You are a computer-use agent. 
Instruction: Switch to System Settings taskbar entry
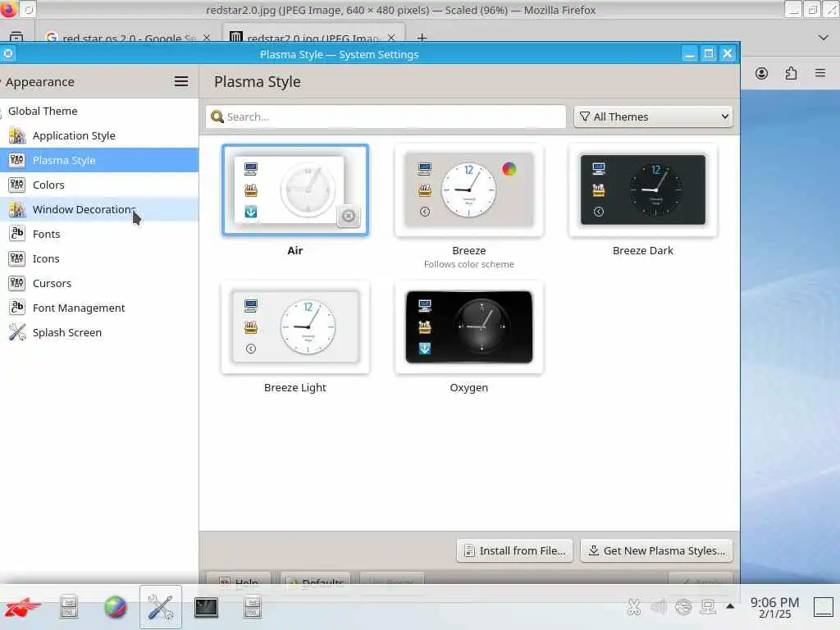(161, 608)
